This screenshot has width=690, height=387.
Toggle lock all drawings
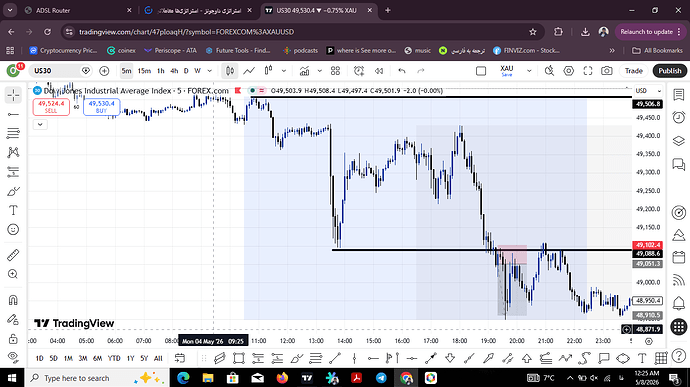[13, 339]
